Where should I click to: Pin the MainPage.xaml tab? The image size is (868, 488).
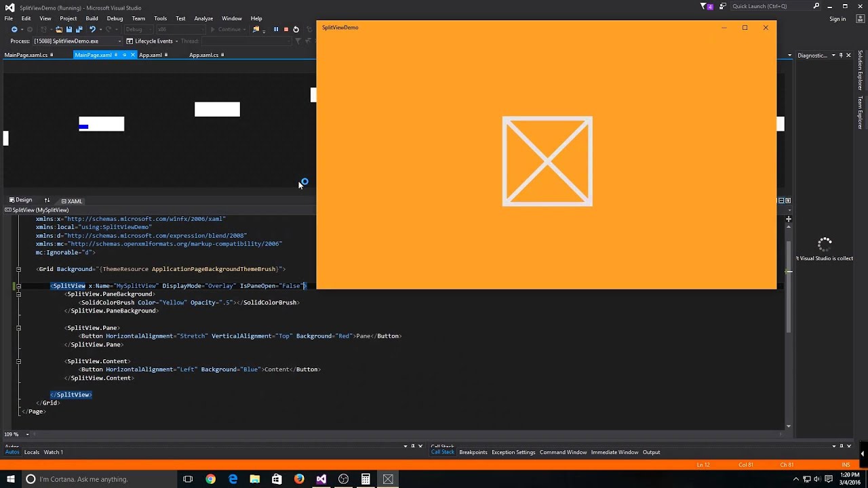(x=124, y=55)
